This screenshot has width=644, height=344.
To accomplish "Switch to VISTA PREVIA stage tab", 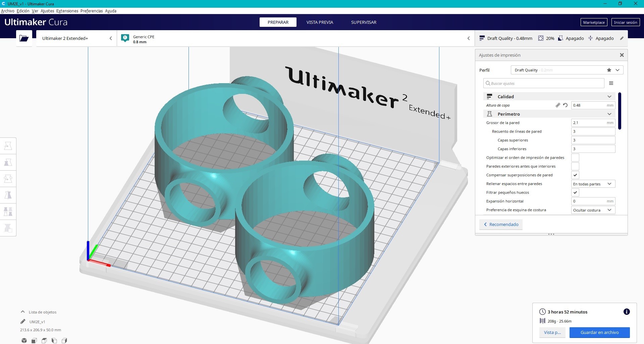I will (320, 22).
